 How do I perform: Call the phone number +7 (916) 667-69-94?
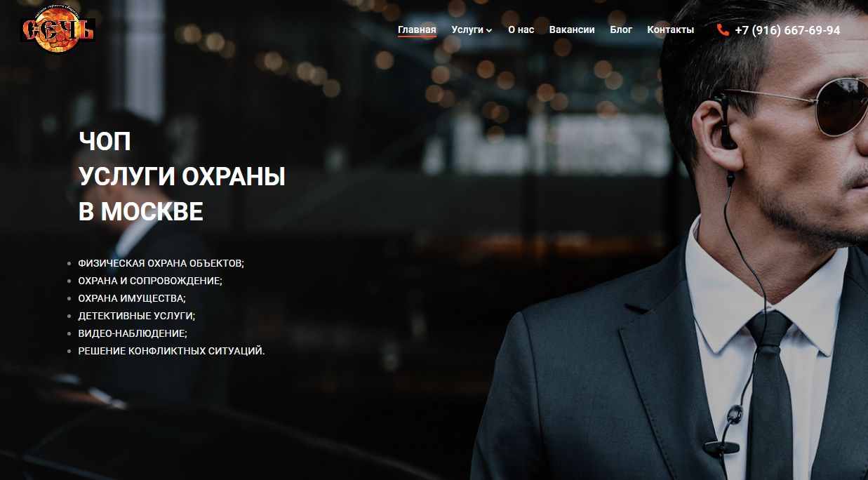pos(787,30)
